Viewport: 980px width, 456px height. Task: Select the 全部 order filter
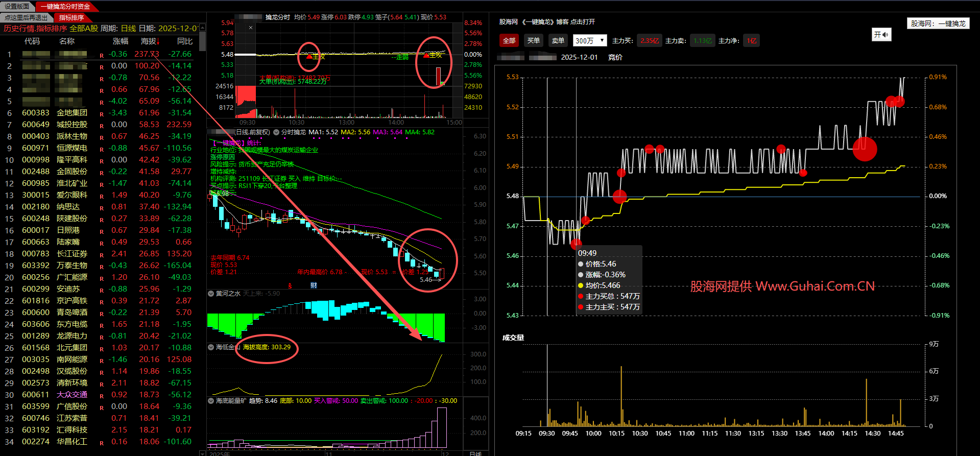pyautogui.click(x=509, y=41)
